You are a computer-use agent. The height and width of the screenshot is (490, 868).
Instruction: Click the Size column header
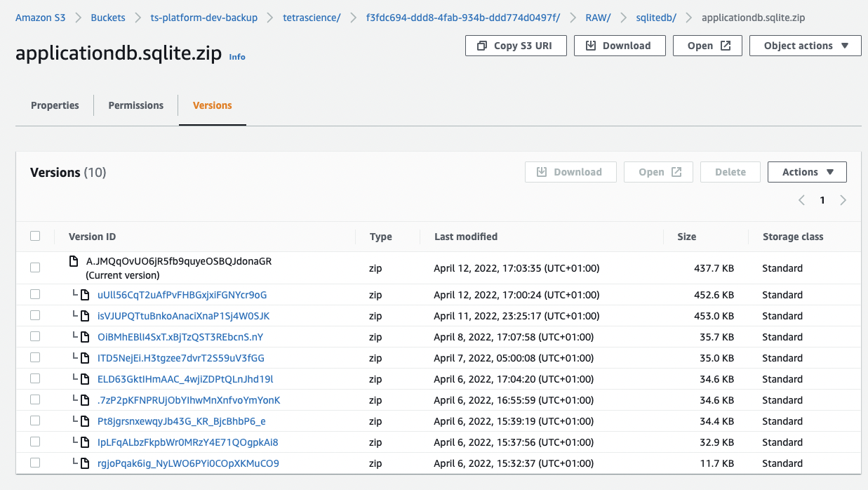point(686,237)
